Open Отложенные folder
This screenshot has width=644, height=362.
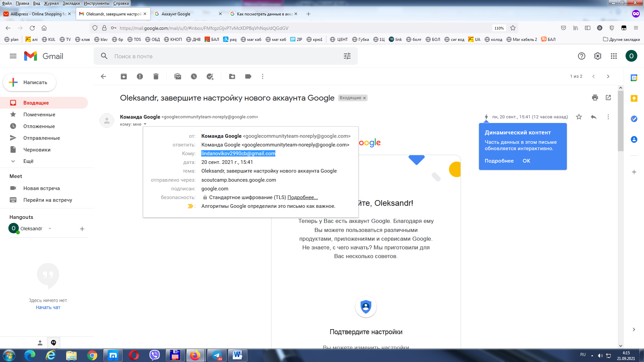[x=44, y=126]
